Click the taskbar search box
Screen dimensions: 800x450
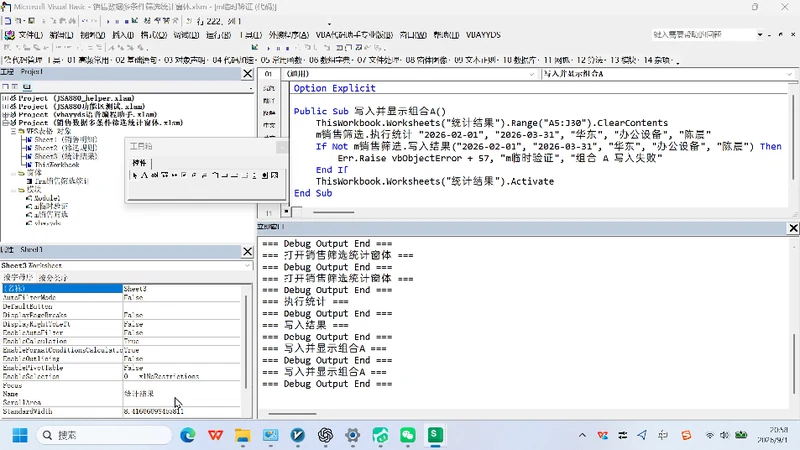tap(105, 435)
